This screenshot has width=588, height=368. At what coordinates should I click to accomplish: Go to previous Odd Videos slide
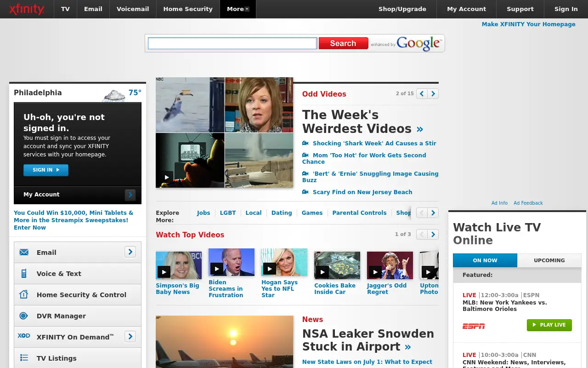point(422,94)
